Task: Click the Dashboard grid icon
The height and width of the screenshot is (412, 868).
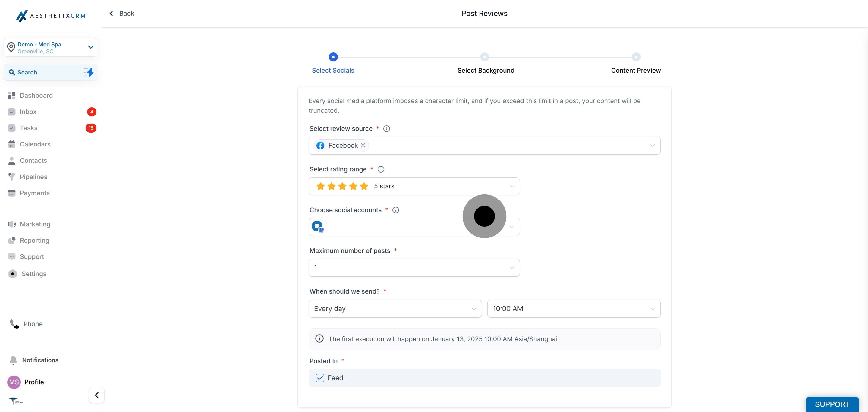Action: coord(12,95)
